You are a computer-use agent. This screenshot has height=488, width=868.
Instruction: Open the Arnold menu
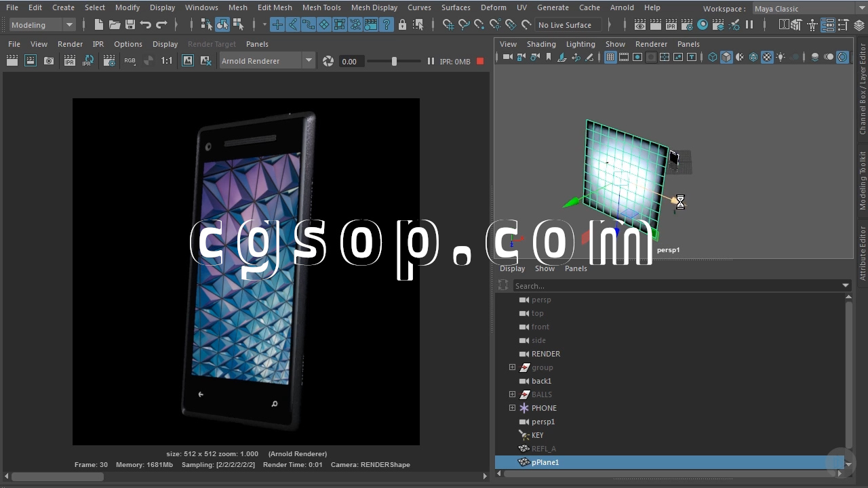tap(622, 7)
